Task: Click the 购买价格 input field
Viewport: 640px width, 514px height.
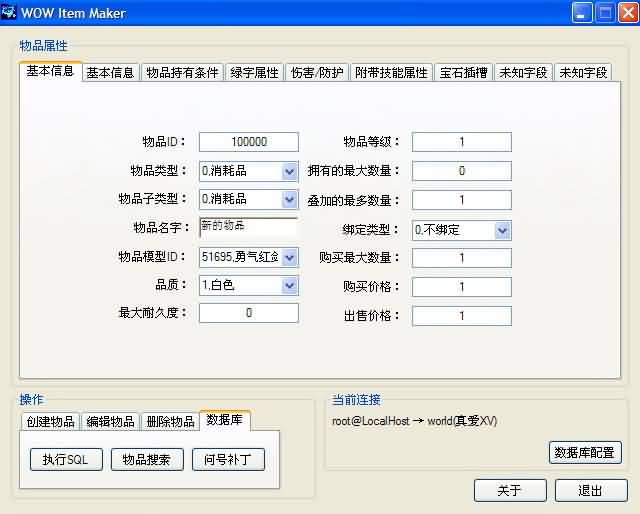Action: pos(462,287)
